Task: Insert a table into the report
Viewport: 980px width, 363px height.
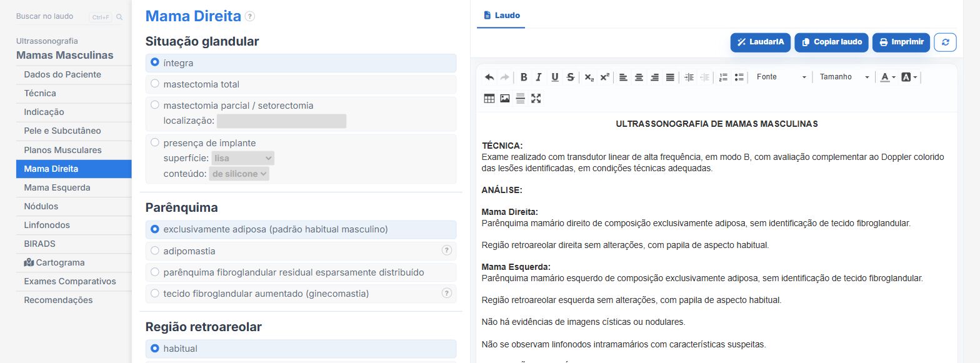Action: (489, 98)
